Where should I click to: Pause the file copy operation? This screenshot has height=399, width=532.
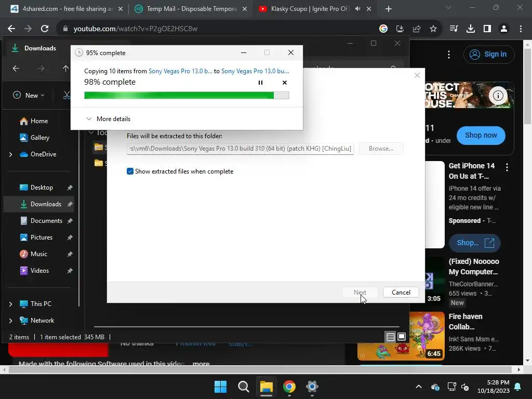coord(260,83)
